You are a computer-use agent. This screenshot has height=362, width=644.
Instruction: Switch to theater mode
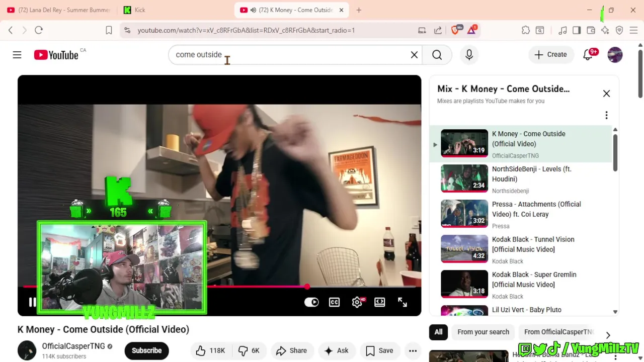click(x=379, y=302)
